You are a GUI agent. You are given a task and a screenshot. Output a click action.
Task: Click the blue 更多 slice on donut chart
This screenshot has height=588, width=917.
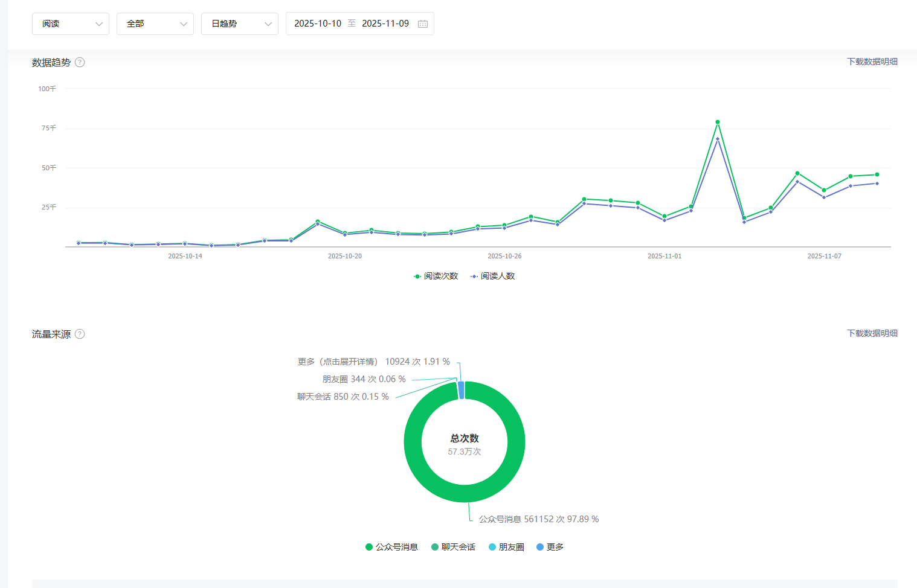point(462,390)
